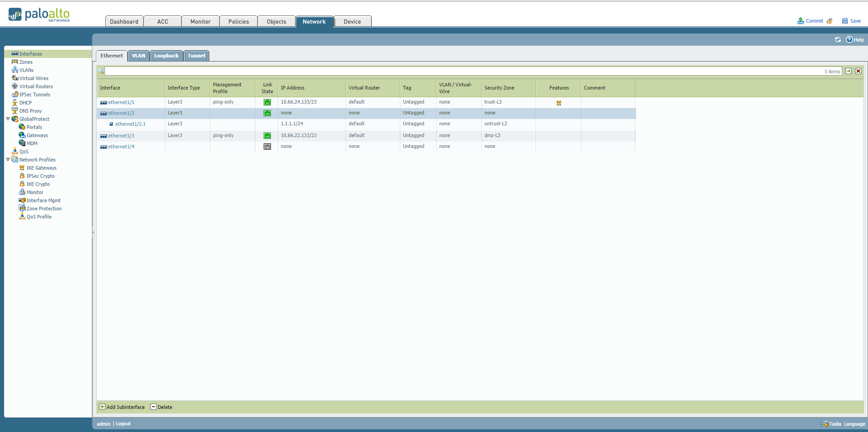Viewport: 868px width, 432px height.
Task: Select Zone Protection in sidebar
Action: point(44,209)
